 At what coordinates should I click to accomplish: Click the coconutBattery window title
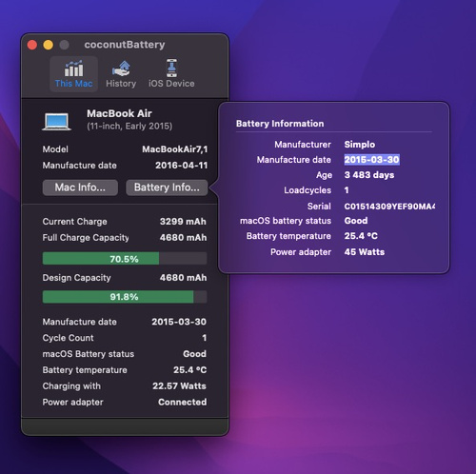coord(125,45)
